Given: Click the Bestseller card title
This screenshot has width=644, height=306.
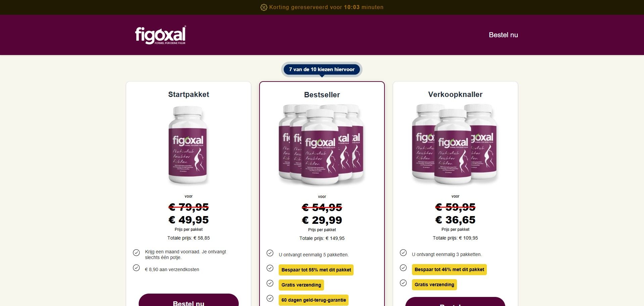Looking at the screenshot, I should 322,95.
